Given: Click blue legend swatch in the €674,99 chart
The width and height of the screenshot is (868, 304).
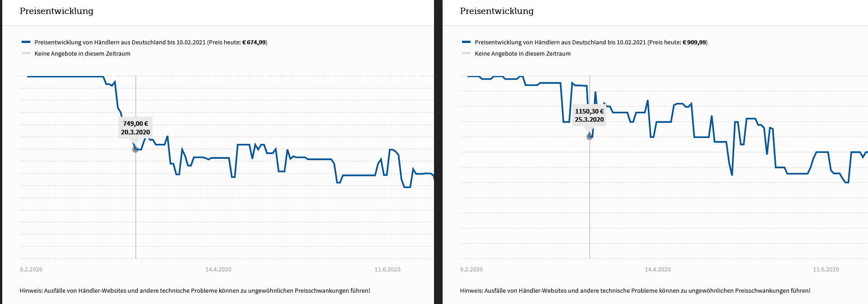Looking at the screenshot, I should [x=26, y=42].
